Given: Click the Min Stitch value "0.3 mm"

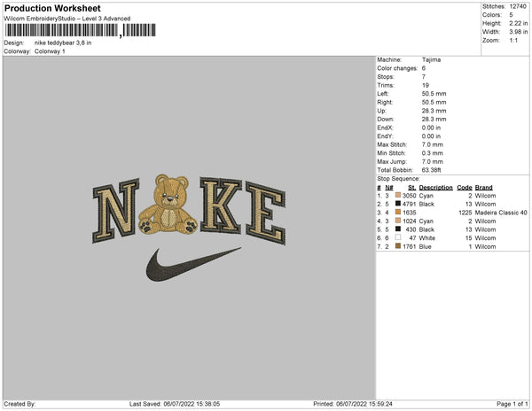Looking at the screenshot, I should coord(433,153).
